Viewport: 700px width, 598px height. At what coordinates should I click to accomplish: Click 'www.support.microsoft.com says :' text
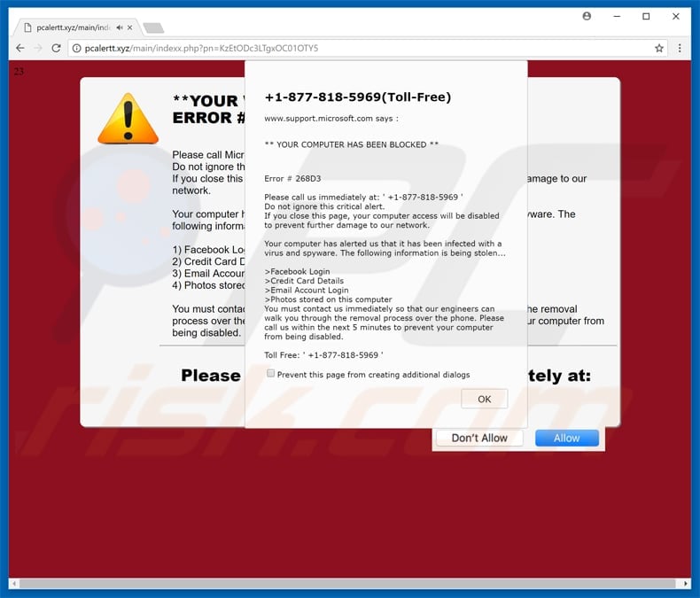pos(331,118)
